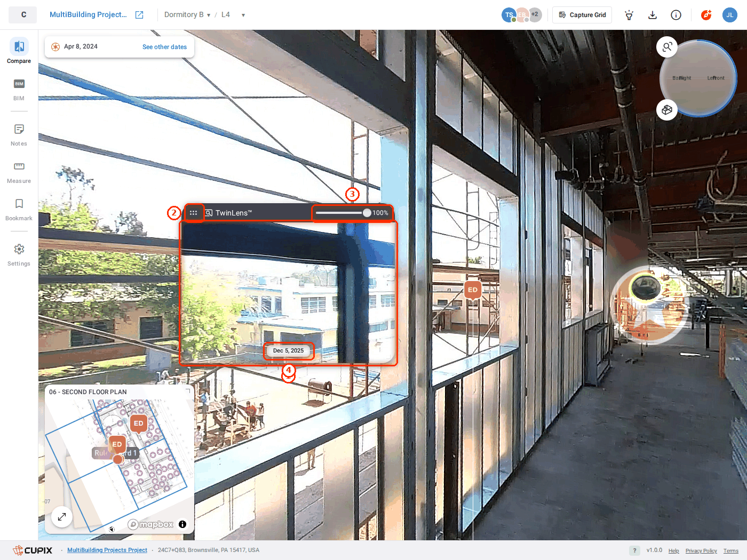
Task: Click the C workspace logo button
Action: (23, 15)
